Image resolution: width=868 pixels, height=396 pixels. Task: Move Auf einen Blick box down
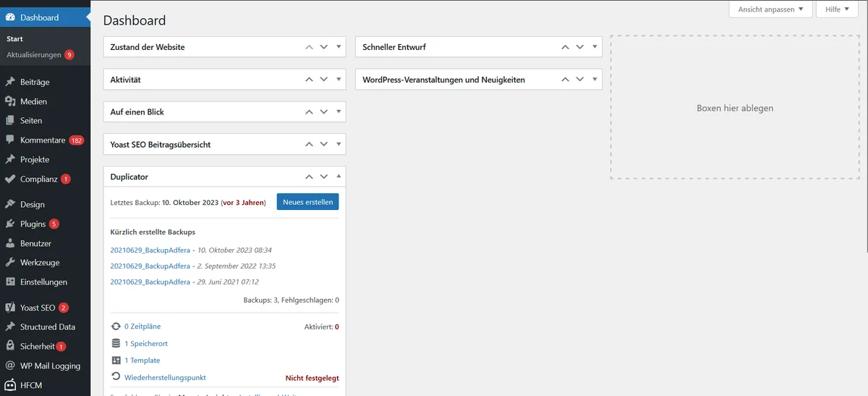324,112
